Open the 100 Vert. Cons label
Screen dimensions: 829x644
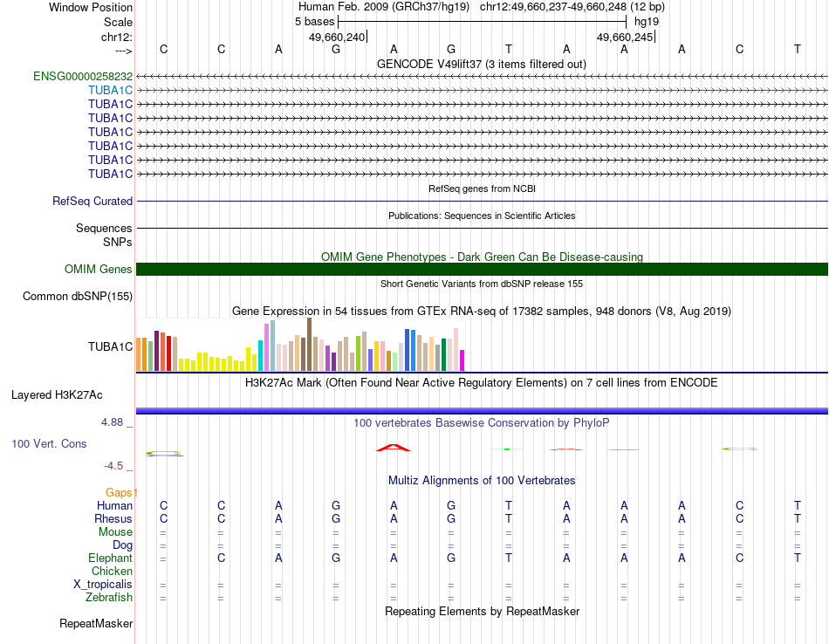pos(49,443)
